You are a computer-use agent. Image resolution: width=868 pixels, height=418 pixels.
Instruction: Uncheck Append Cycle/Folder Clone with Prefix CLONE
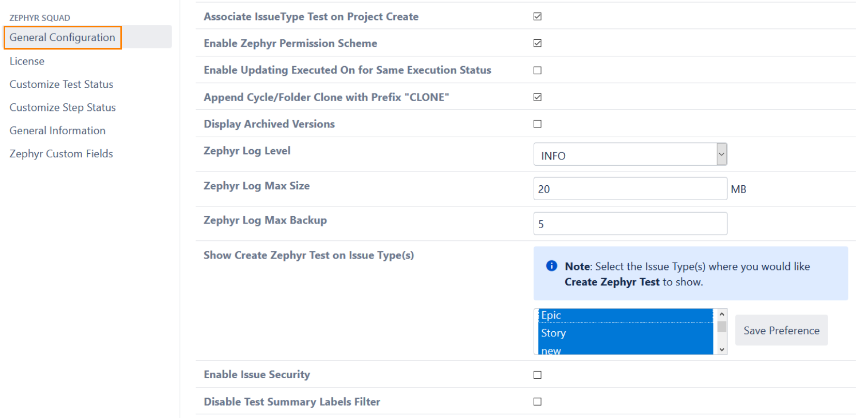tap(537, 97)
